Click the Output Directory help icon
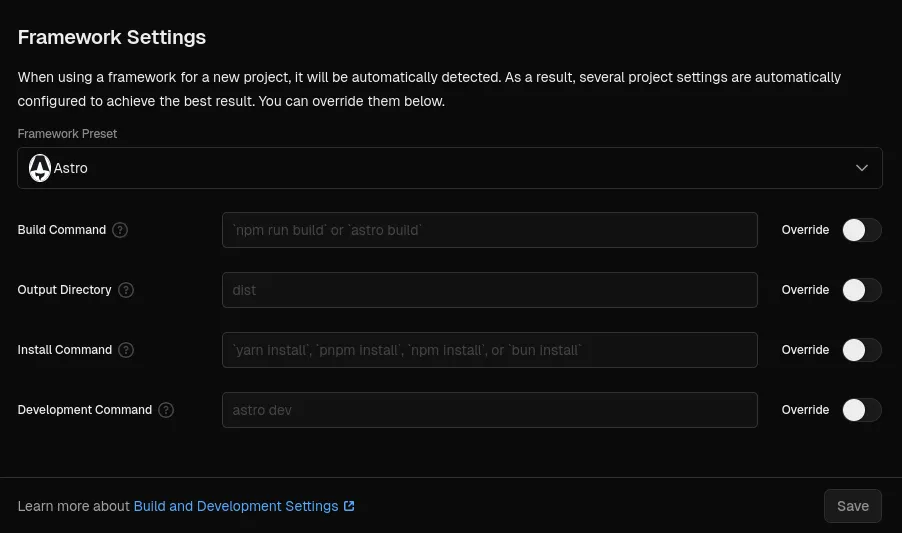 (x=126, y=290)
